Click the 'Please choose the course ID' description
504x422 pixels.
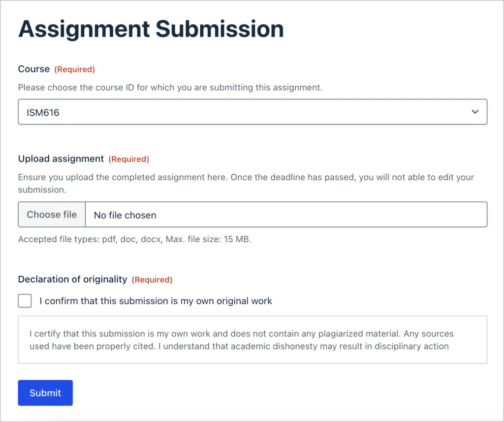[170, 88]
